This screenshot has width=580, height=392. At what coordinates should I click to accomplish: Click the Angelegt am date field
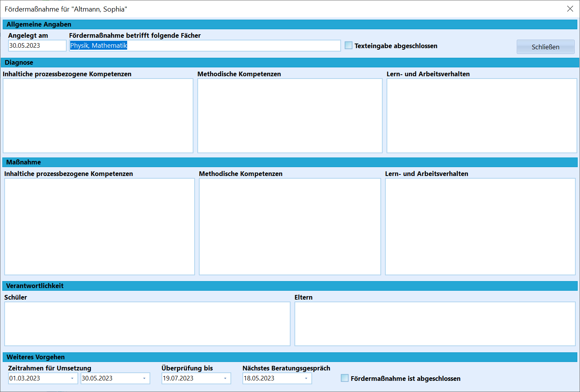[x=37, y=45]
